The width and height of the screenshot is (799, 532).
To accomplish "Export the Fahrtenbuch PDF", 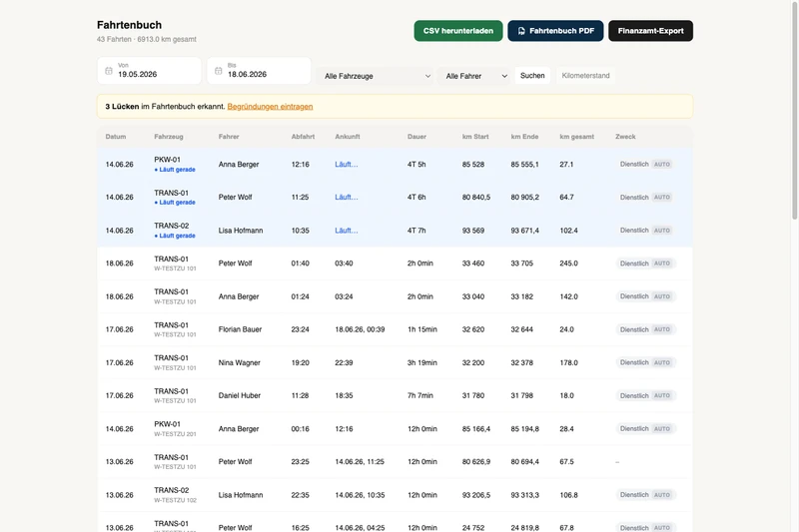I will point(555,31).
